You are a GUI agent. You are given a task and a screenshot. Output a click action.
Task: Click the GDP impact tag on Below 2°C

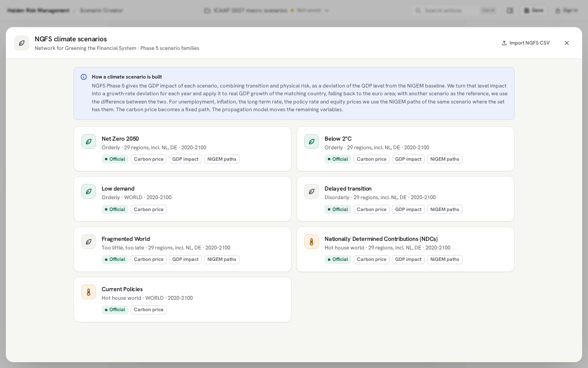pyautogui.click(x=408, y=159)
